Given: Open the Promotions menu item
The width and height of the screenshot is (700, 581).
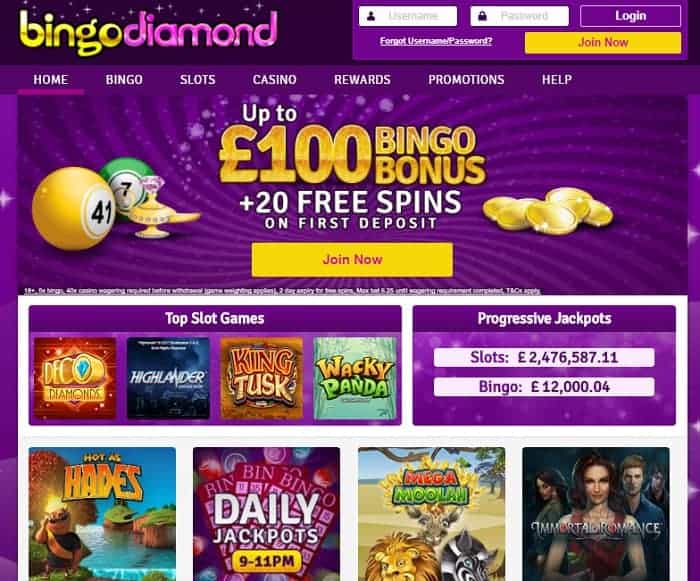Looking at the screenshot, I should point(466,79).
